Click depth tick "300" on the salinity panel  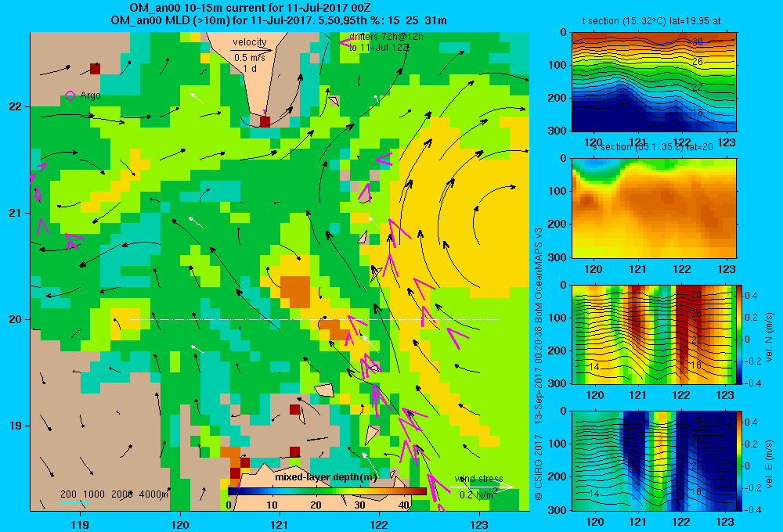[x=558, y=257]
